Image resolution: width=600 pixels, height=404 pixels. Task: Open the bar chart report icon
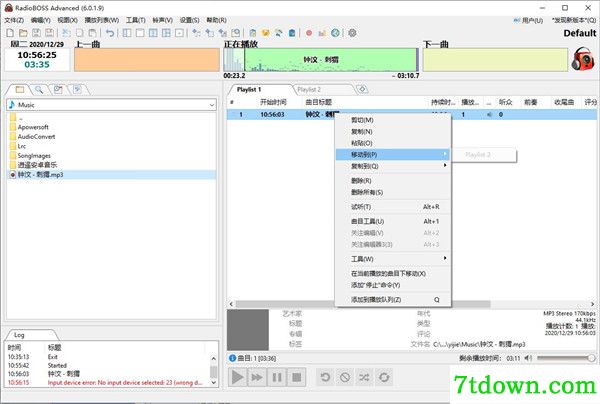click(322, 33)
